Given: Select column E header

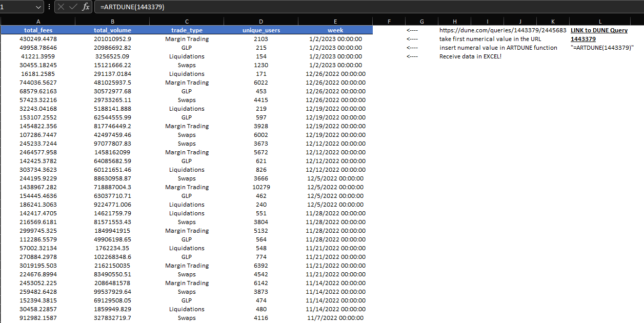Looking at the screenshot, I should tap(335, 22).
